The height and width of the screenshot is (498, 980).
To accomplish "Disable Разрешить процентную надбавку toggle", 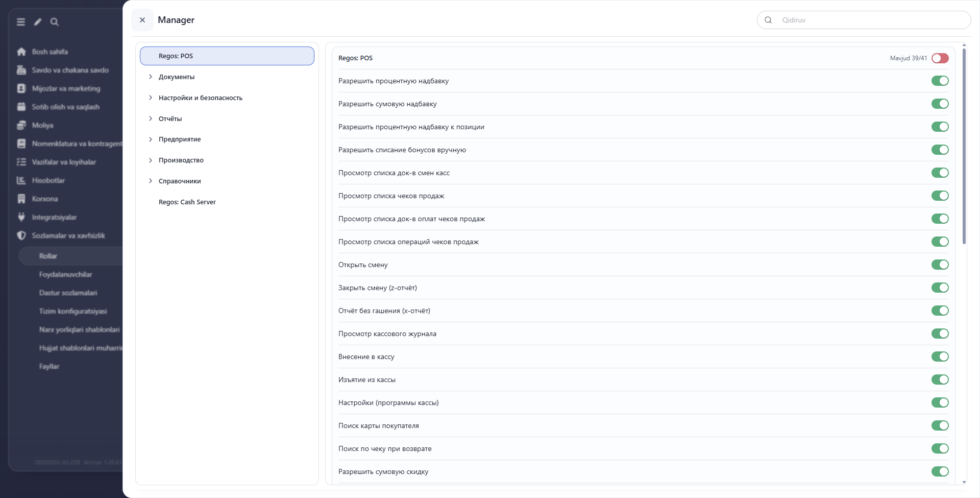I will pos(940,81).
